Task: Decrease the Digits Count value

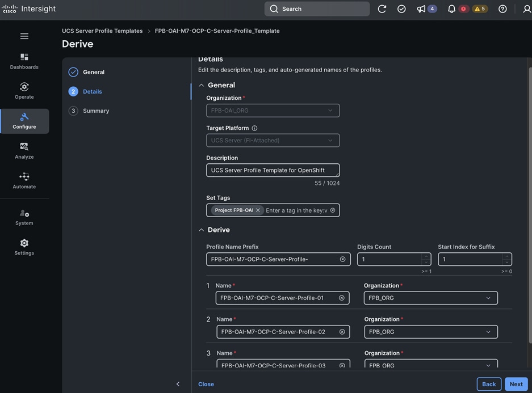Action: coord(426,262)
